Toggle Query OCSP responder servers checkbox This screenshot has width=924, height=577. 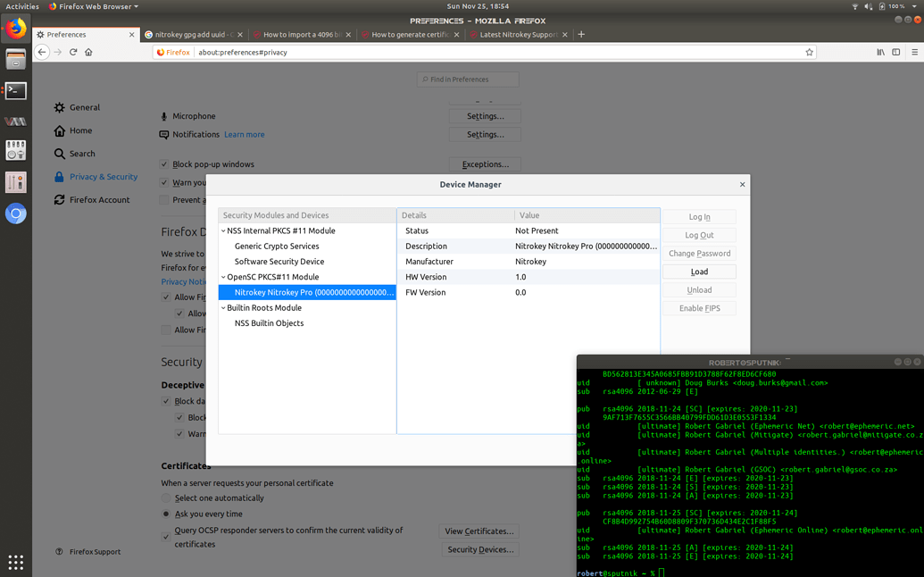(164, 537)
